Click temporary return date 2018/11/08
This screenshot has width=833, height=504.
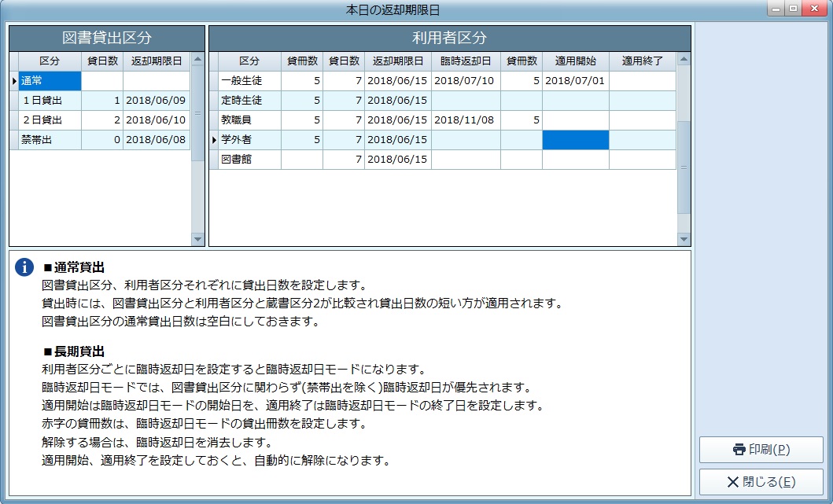coord(466,120)
